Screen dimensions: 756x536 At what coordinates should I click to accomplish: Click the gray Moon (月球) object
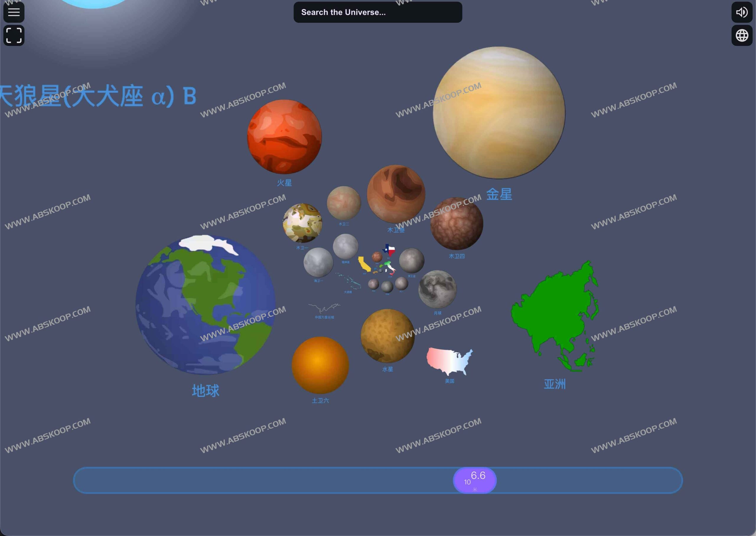coord(437,289)
